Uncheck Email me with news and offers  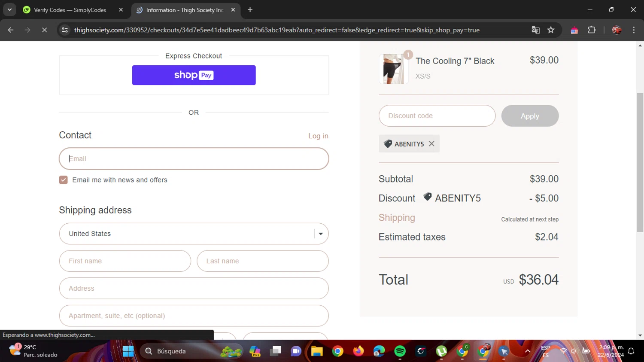click(64, 180)
